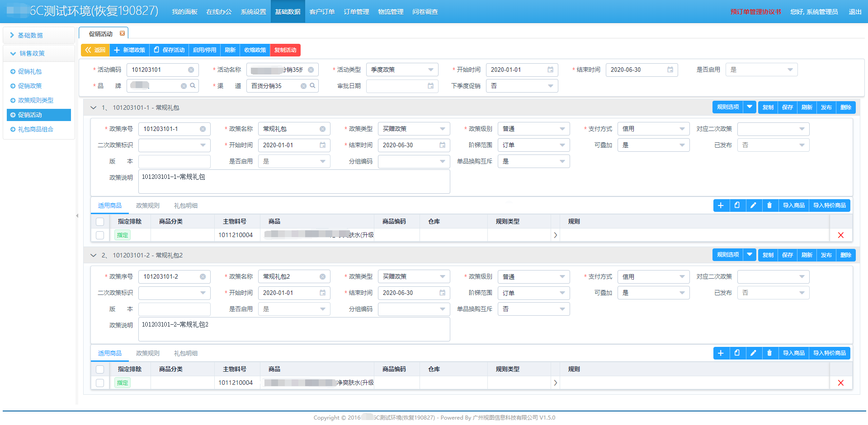Clear the 品牌 field
Image resolution: width=868 pixels, height=425 pixels.
[x=184, y=86]
